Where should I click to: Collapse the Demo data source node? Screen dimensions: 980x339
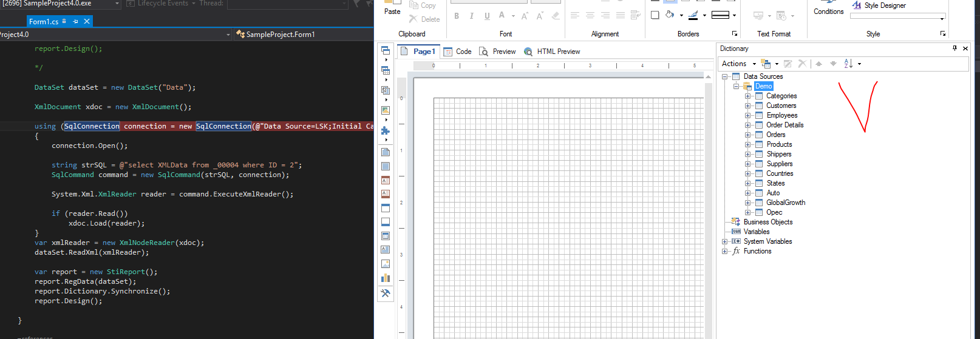coord(736,86)
